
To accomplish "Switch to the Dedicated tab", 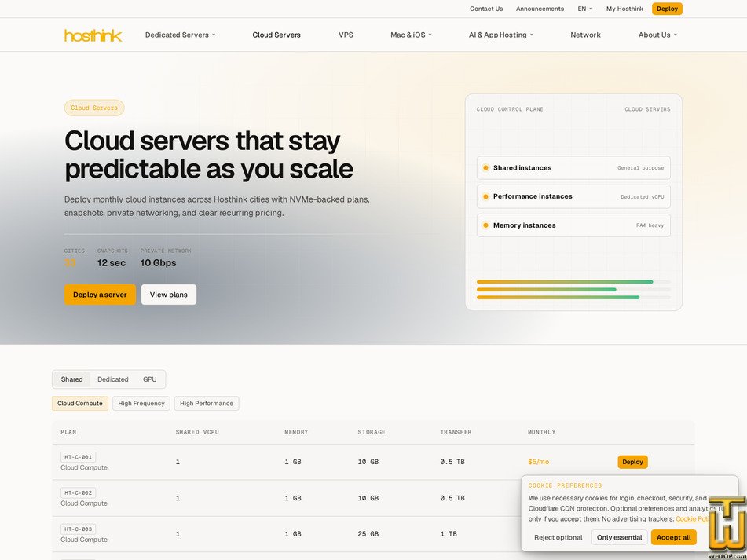I will pyautogui.click(x=113, y=379).
